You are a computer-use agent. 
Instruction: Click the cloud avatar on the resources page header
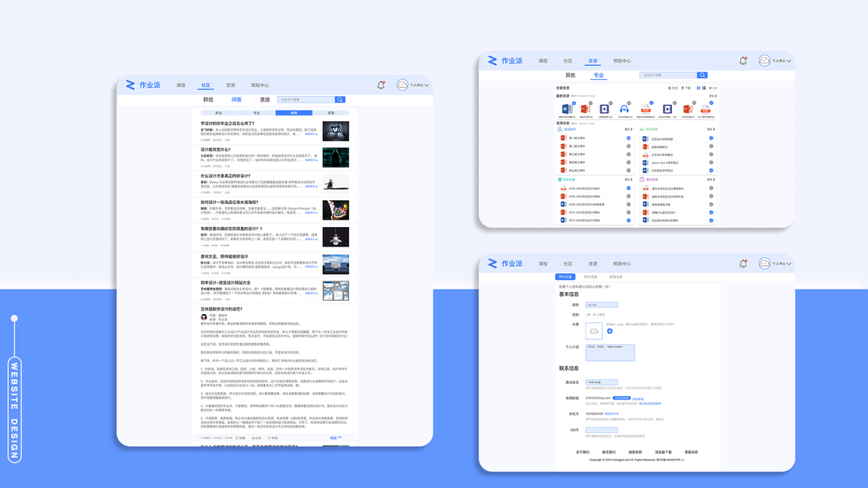(765, 60)
